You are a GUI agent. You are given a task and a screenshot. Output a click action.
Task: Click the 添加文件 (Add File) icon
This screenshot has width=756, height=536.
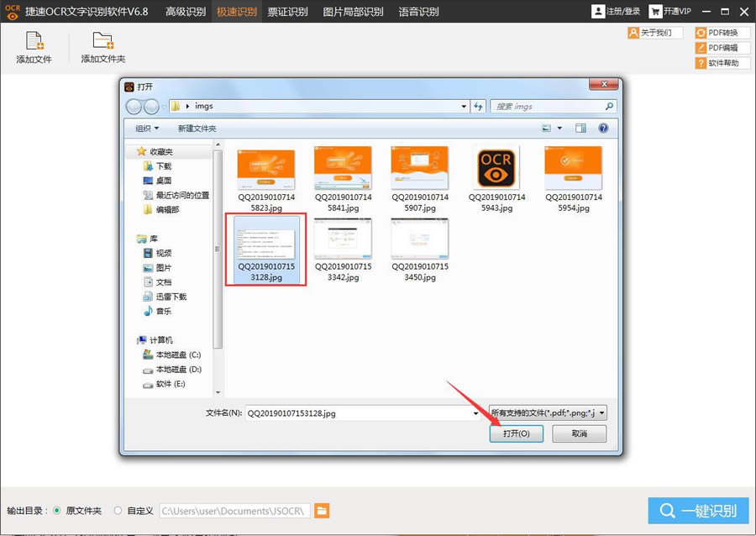(x=33, y=47)
